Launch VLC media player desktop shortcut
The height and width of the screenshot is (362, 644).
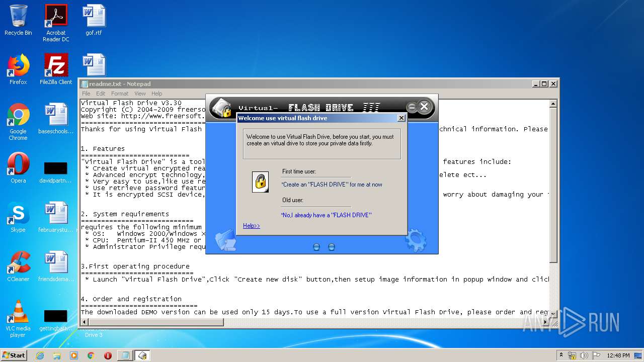(18, 319)
